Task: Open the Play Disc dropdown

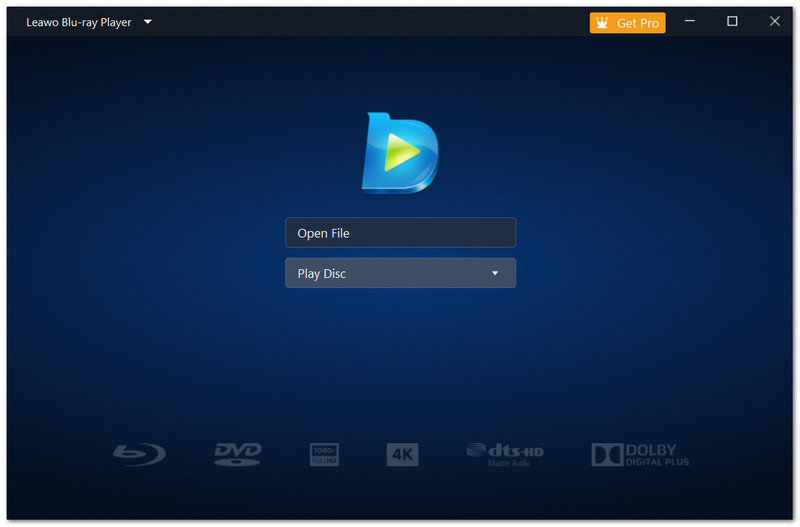Action: pos(390,273)
